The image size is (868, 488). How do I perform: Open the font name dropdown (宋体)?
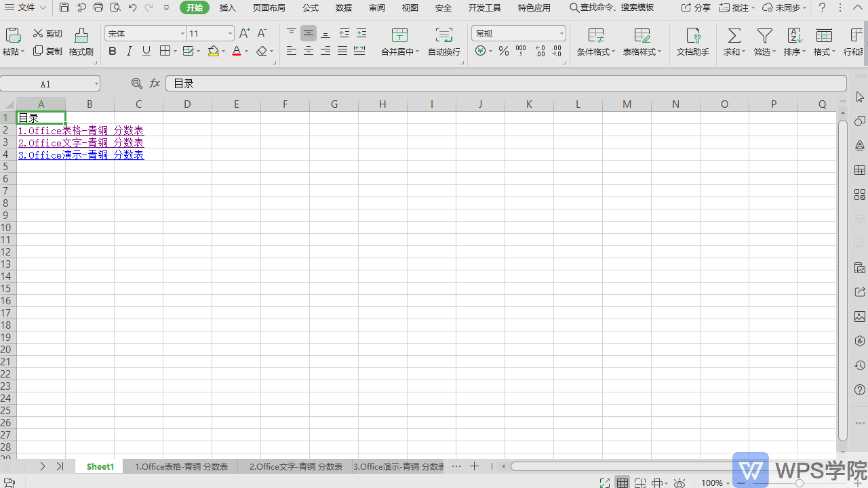coord(182,33)
